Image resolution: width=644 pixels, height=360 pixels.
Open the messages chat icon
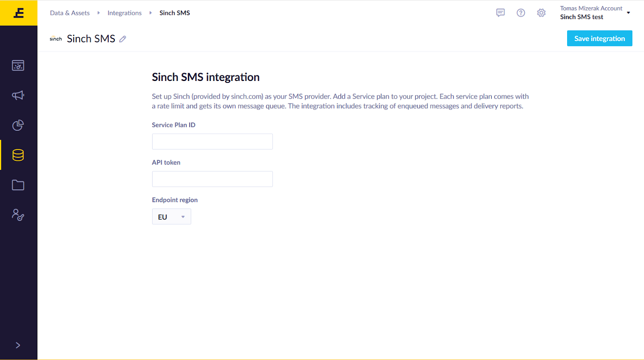pyautogui.click(x=500, y=13)
